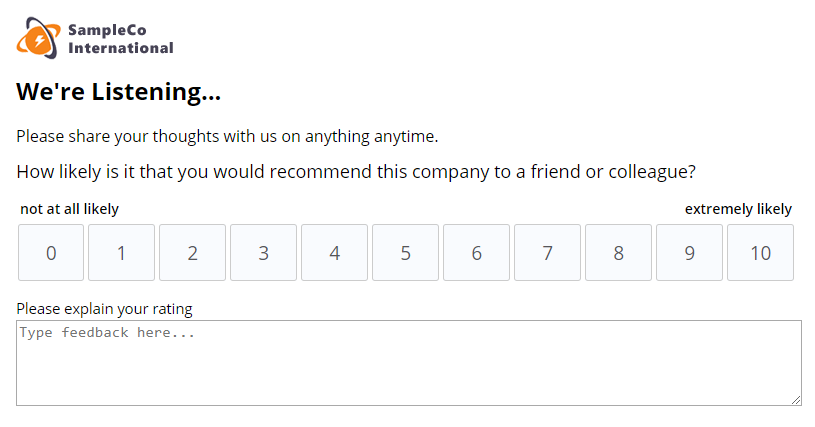815x427 pixels.
Task: Choose rating 9 on the scale
Action: [690, 253]
